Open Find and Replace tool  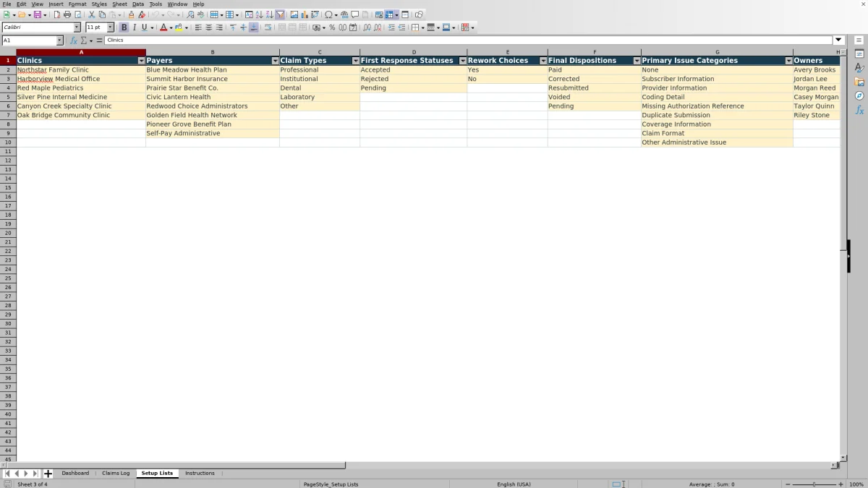pos(190,14)
